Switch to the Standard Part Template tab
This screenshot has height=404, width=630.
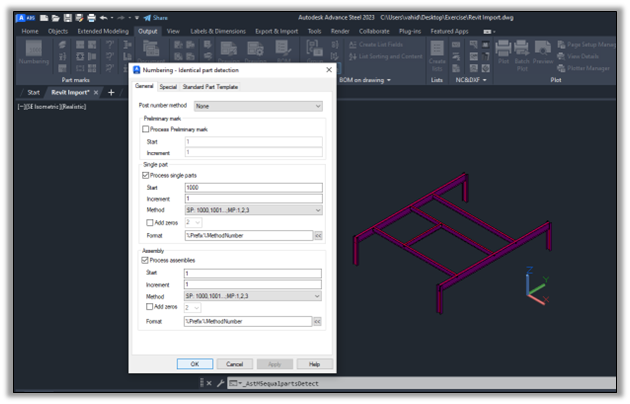[210, 87]
